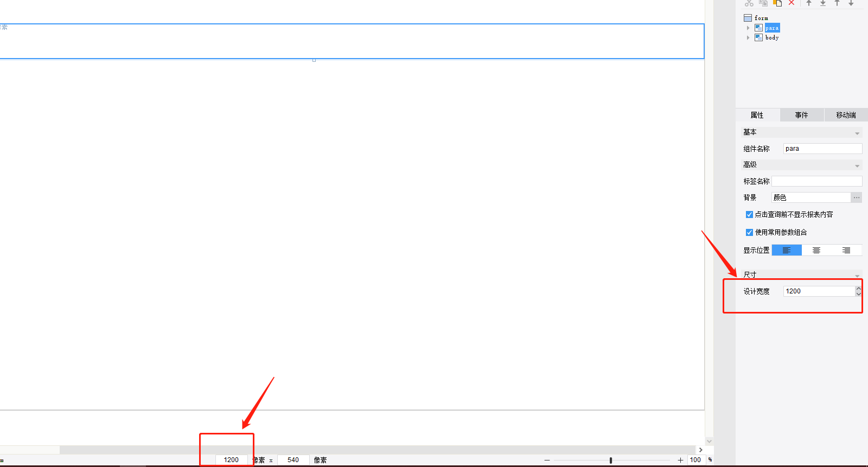Screen dimensions: 868x467
Task: Collapse the 基本 section
Action: [857, 133]
